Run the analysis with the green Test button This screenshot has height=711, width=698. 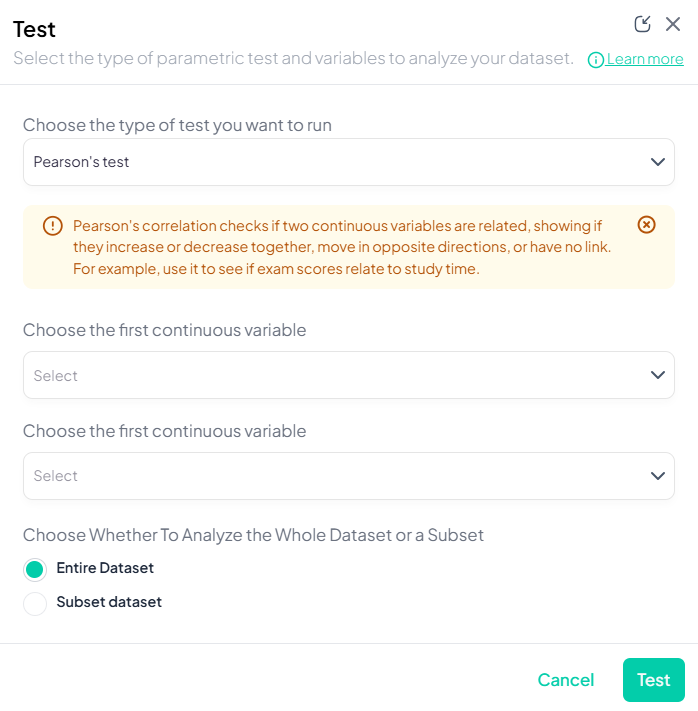(653, 680)
